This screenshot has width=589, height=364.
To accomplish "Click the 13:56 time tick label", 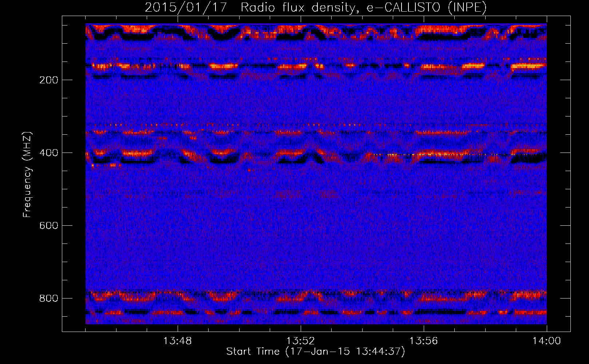I will coord(424,341).
